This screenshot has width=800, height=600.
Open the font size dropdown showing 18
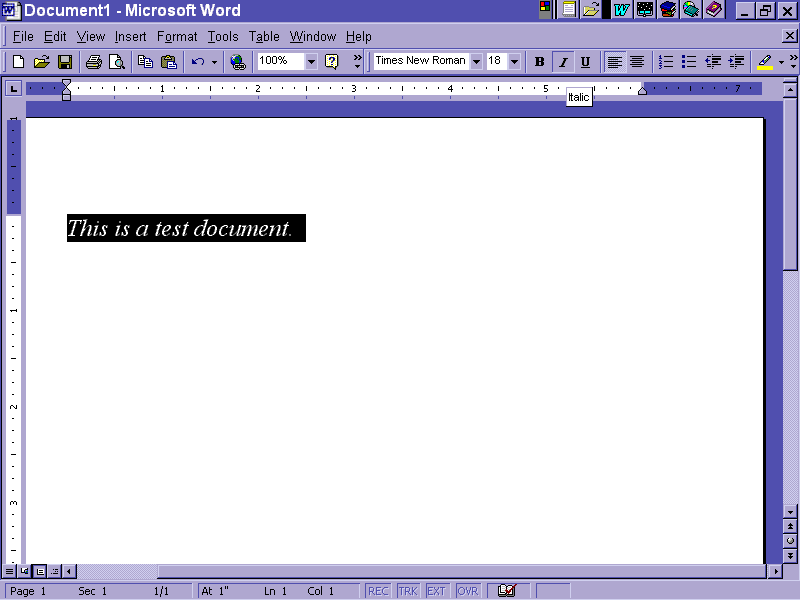tap(515, 62)
